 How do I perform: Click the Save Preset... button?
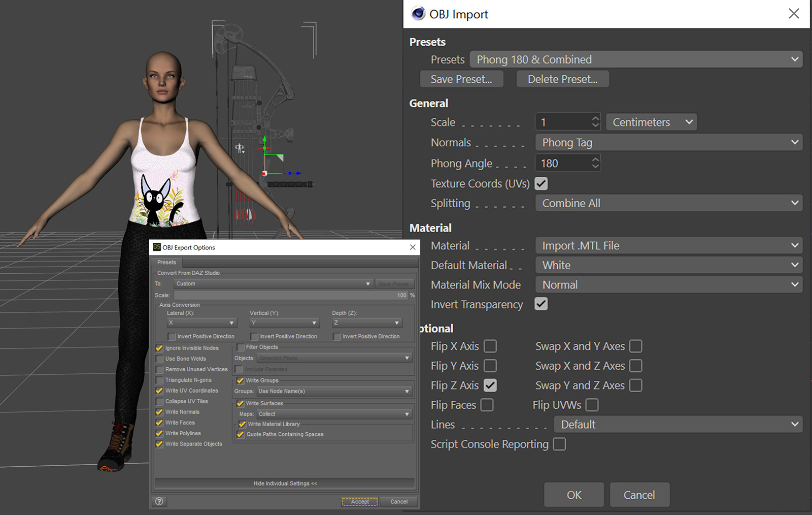(x=461, y=79)
